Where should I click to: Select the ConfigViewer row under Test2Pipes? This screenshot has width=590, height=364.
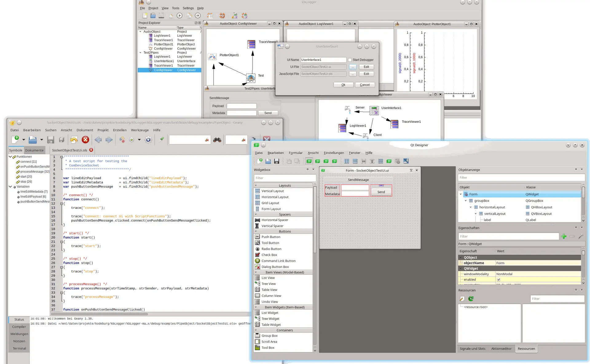coord(169,70)
